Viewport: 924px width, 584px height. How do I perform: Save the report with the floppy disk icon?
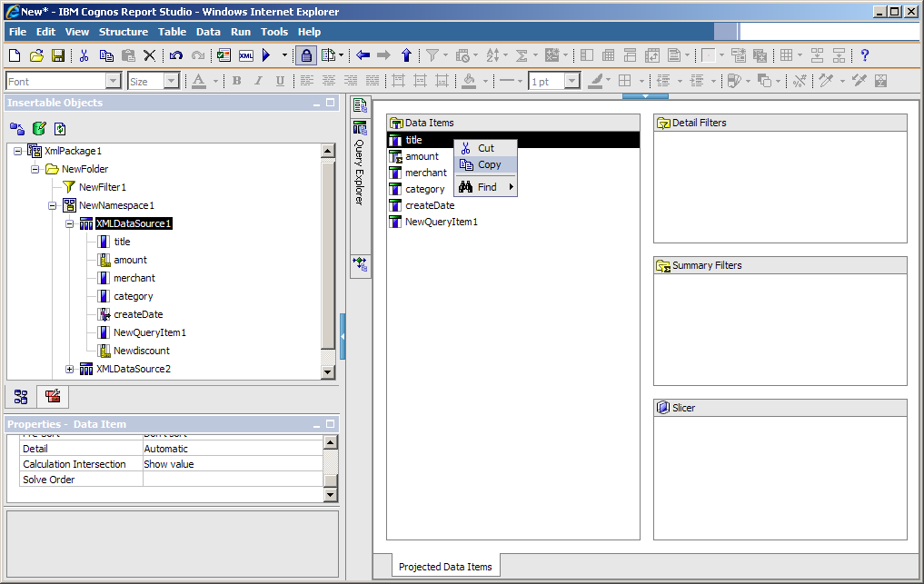coord(58,55)
